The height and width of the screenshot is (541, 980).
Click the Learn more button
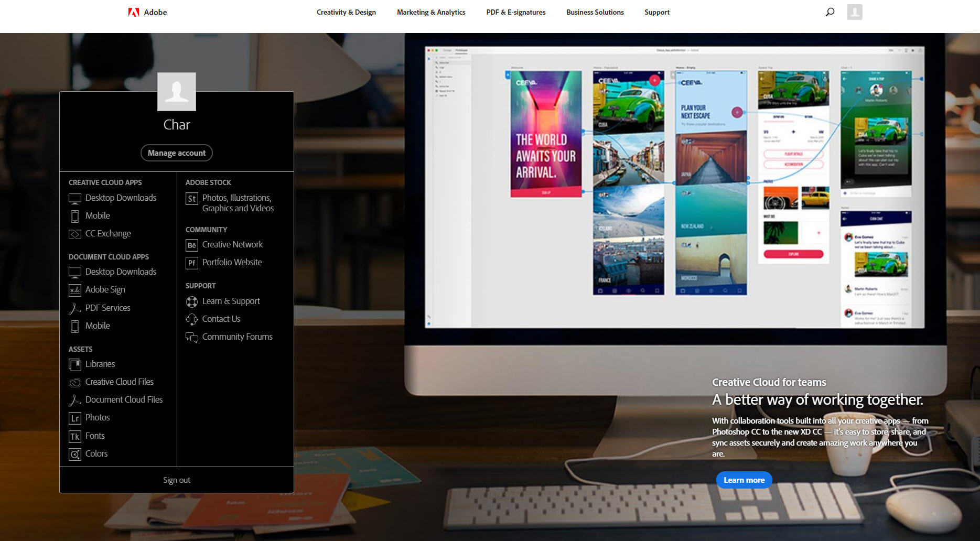(744, 480)
